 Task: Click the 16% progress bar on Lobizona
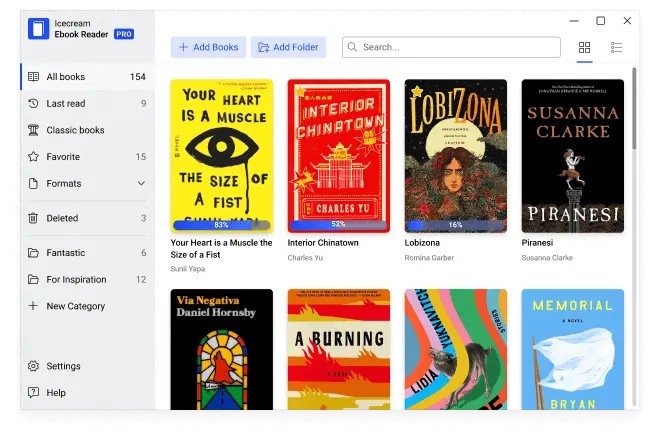pos(455,225)
